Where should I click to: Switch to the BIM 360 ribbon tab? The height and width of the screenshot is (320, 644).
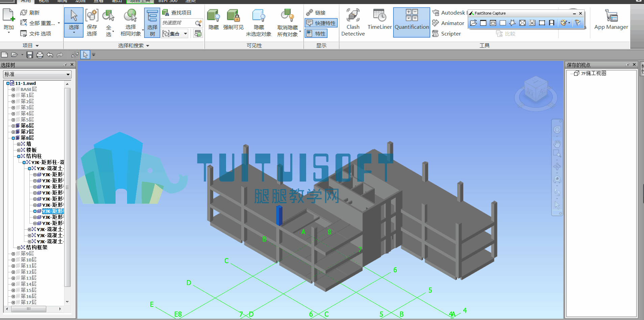click(168, 1)
